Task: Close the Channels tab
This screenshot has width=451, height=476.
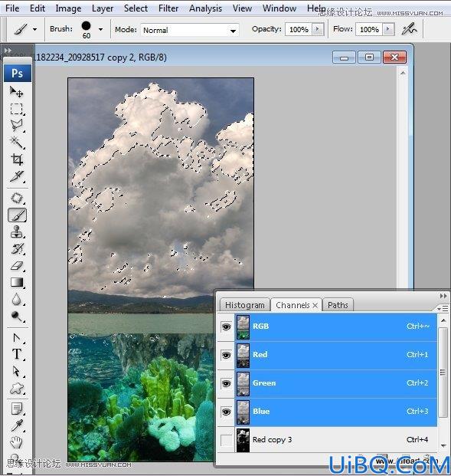Action: pyautogui.click(x=315, y=305)
